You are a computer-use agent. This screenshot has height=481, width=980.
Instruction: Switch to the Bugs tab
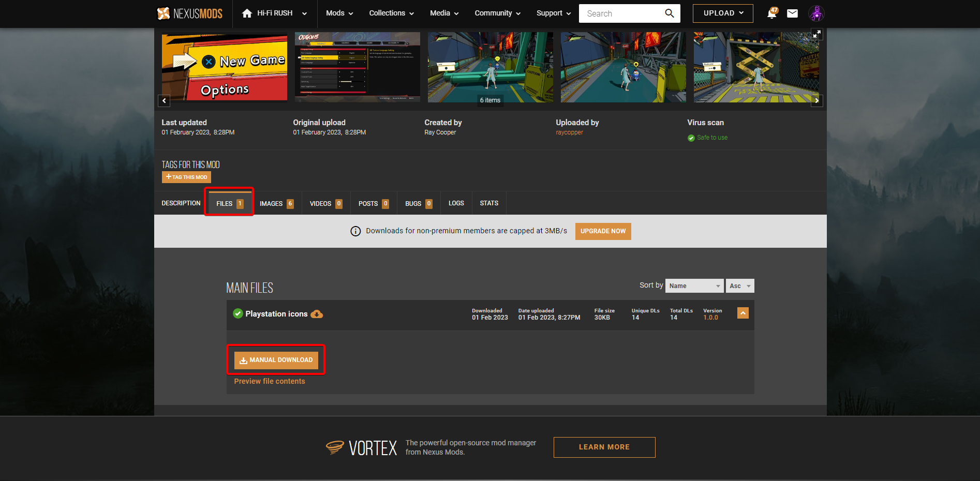(x=419, y=203)
